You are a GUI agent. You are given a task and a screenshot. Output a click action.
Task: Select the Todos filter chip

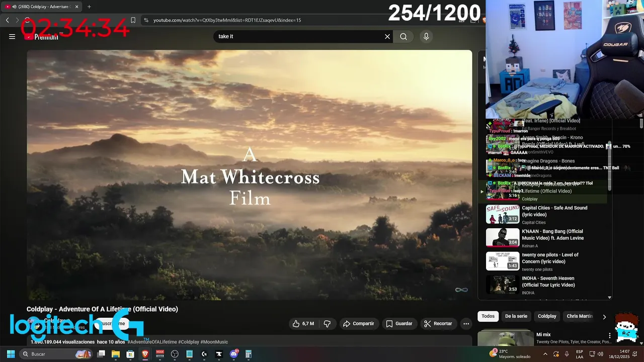click(x=488, y=316)
